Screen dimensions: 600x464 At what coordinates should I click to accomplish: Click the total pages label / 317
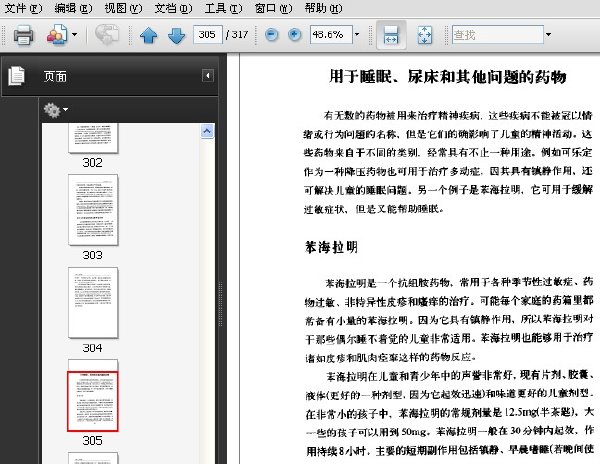click(237, 35)
